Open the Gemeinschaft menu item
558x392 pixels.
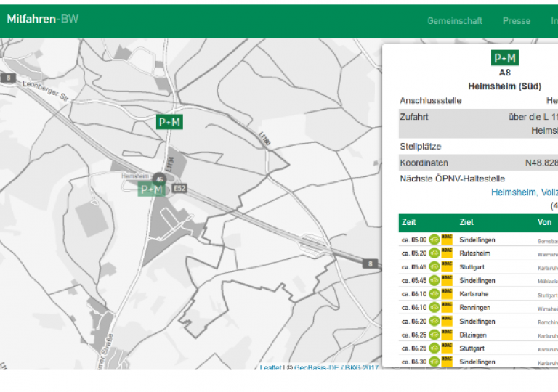click(x=454, y=21)
